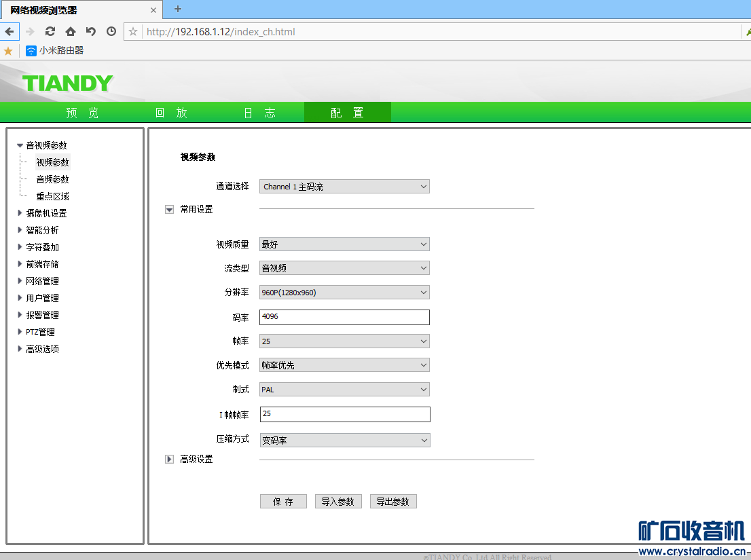This screenshot has height=560, width=751.
Task: Open the 视频质量 dropdown
Action: 344,244
